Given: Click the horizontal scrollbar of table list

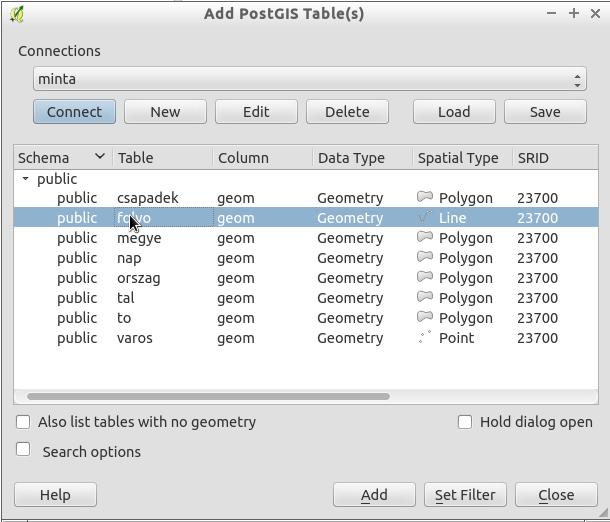Looking at the screenshot, I should pyautogui.click(x=208, y=396).
